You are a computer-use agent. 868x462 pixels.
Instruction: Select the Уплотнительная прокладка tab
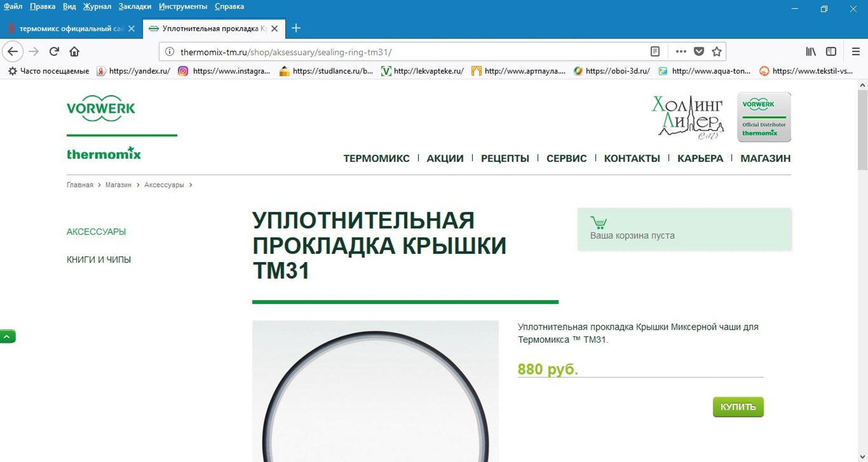click(x=214, y=28)
